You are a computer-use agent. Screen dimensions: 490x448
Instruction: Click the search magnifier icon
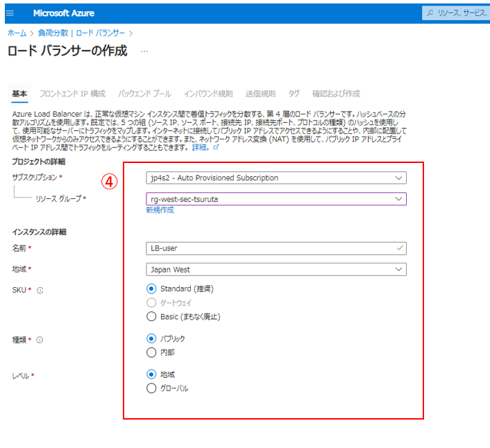coord(430,13)
